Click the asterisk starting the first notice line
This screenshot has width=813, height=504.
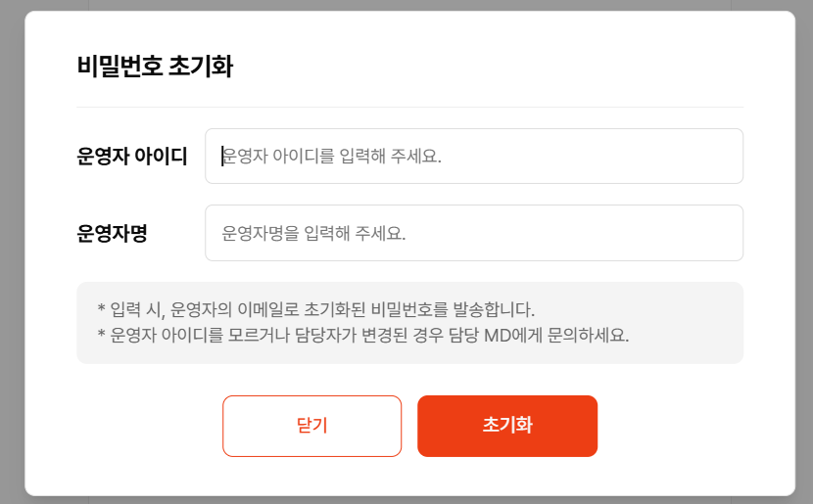pos(102,310)
